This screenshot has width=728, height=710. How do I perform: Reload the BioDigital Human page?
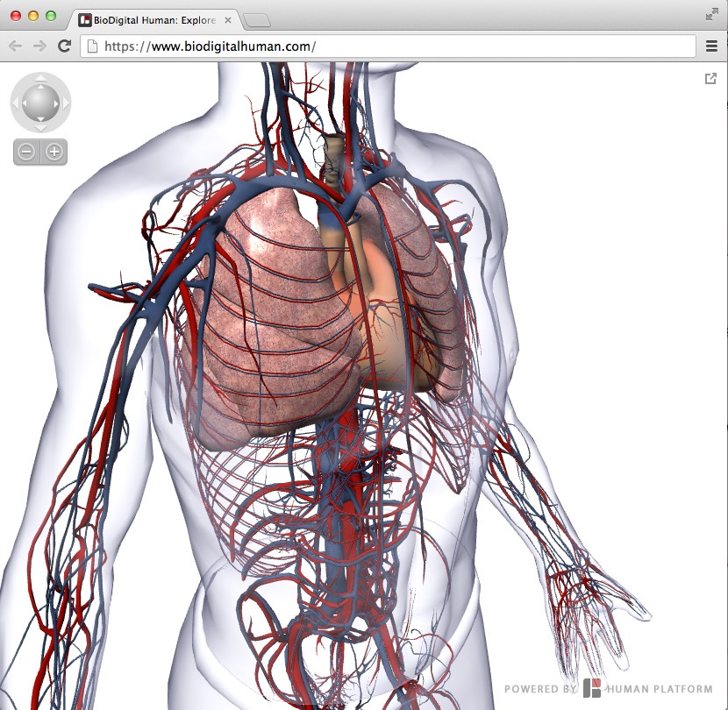[64, 46]
